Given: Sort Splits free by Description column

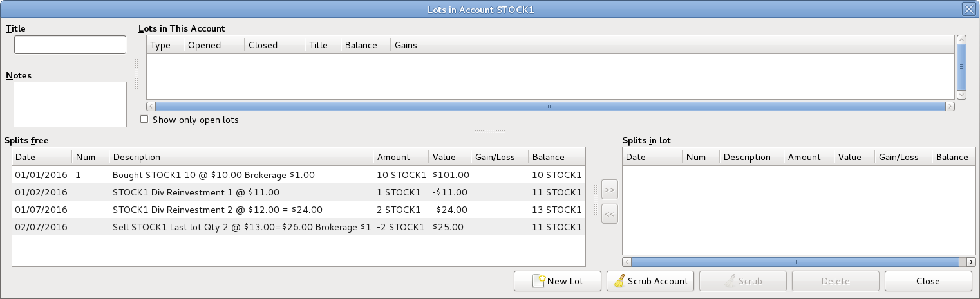Looking at the screenshot, I should tap(241, 157).
